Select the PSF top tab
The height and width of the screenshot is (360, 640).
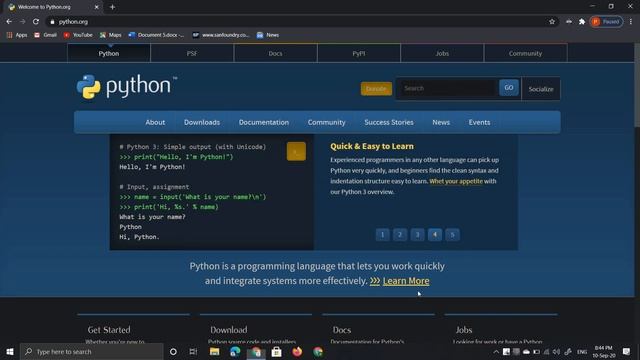point(192,53)
